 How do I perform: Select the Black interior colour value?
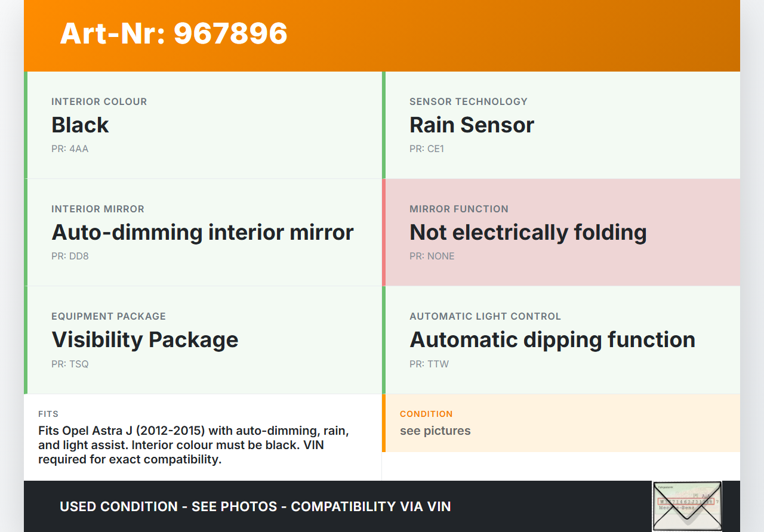80,125
